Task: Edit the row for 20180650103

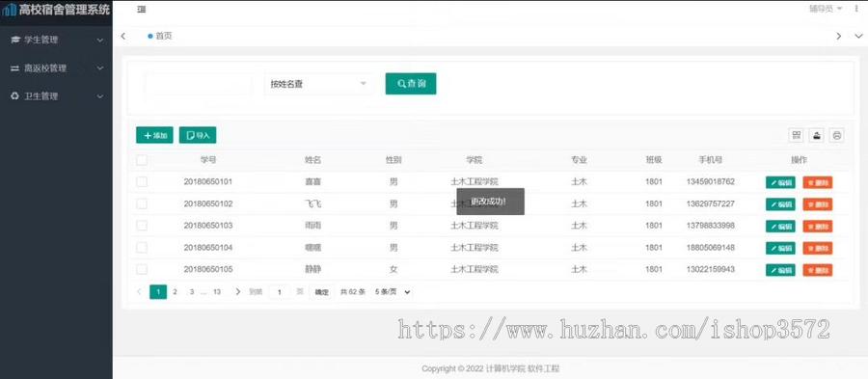Action: pos(780,227)
